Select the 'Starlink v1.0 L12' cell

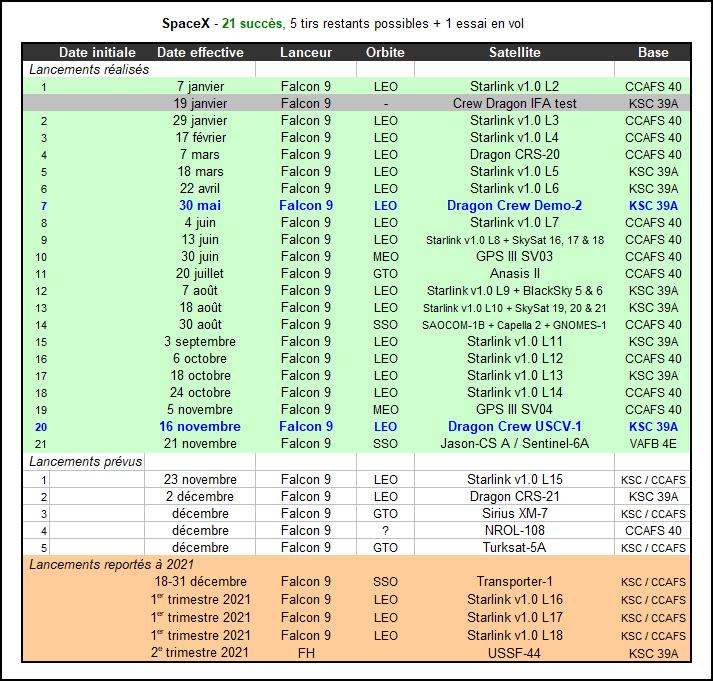point(515,359)
